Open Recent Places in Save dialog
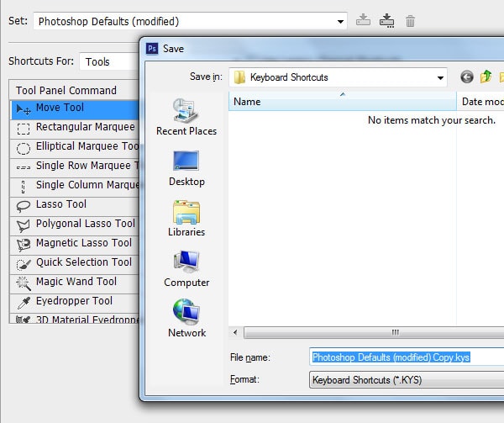504x423 pixels. (186, 118)
